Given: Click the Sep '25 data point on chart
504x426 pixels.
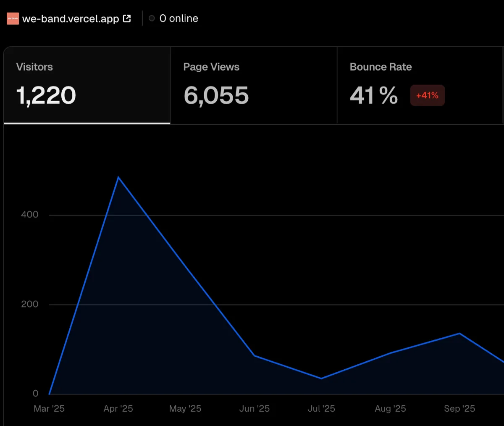Looking at the screenshot, I should [459, 334].
